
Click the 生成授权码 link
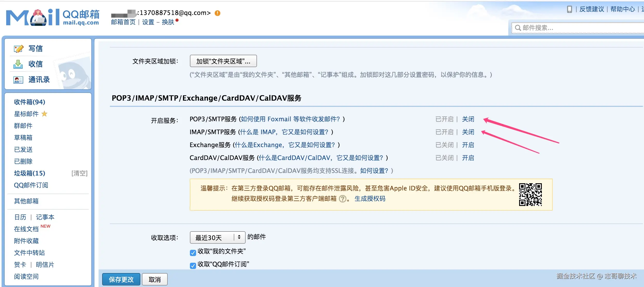pyautogui.click(x=370, y=198)
